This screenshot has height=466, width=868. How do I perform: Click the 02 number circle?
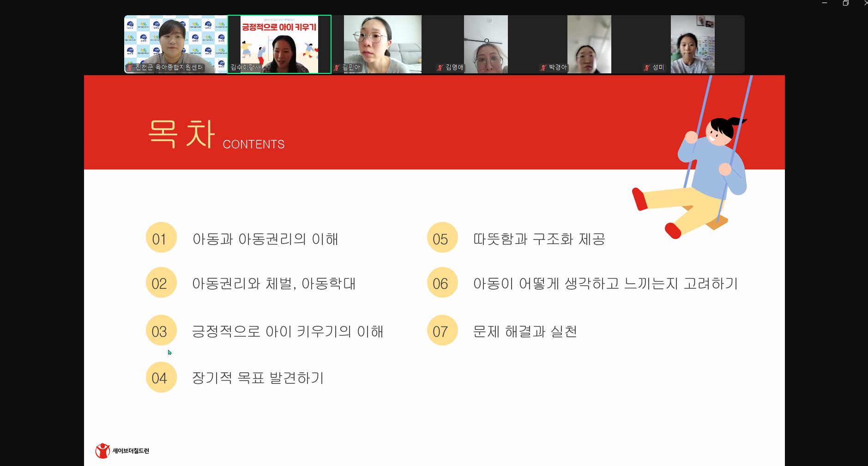[162, 282]
